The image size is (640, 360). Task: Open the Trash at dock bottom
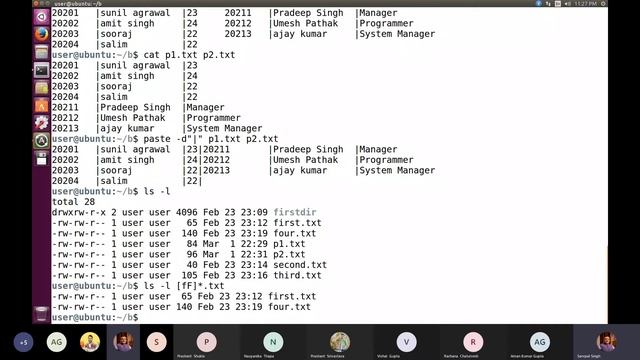point(41,313)
